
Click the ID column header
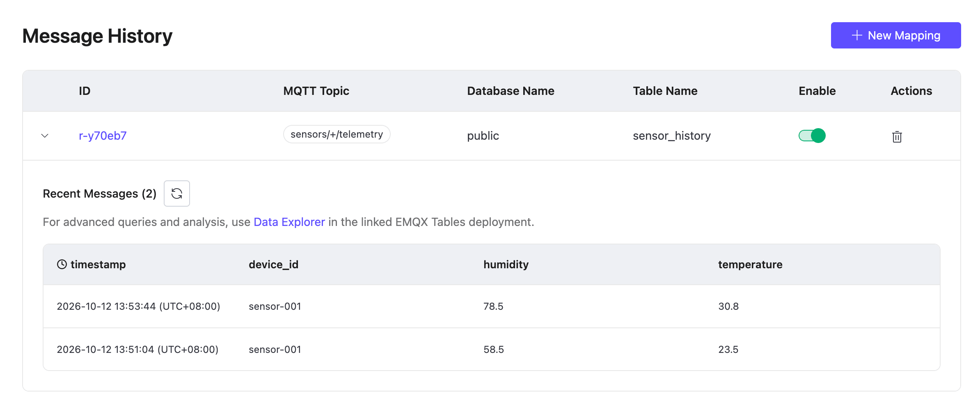point(85,91)
